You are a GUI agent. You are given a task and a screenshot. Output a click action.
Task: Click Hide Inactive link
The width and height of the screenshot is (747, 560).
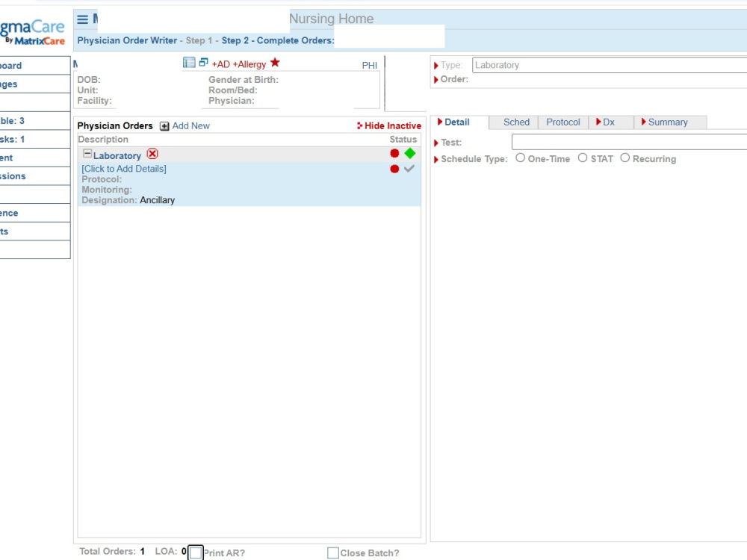pyautogui.click(x=393, y=125)
